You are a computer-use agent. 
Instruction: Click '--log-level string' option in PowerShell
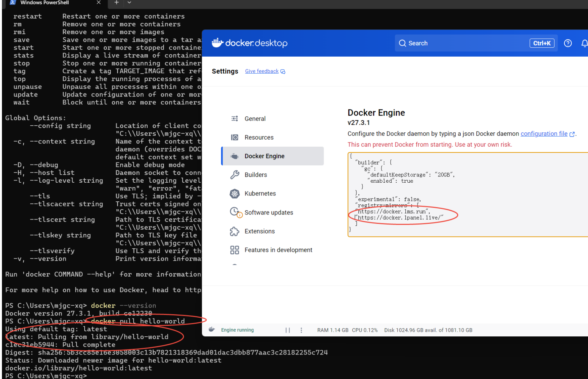pos(66,180)
